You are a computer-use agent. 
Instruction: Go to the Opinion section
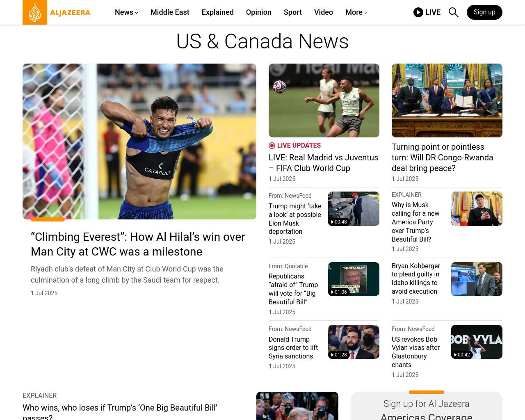tap(259, 12)
